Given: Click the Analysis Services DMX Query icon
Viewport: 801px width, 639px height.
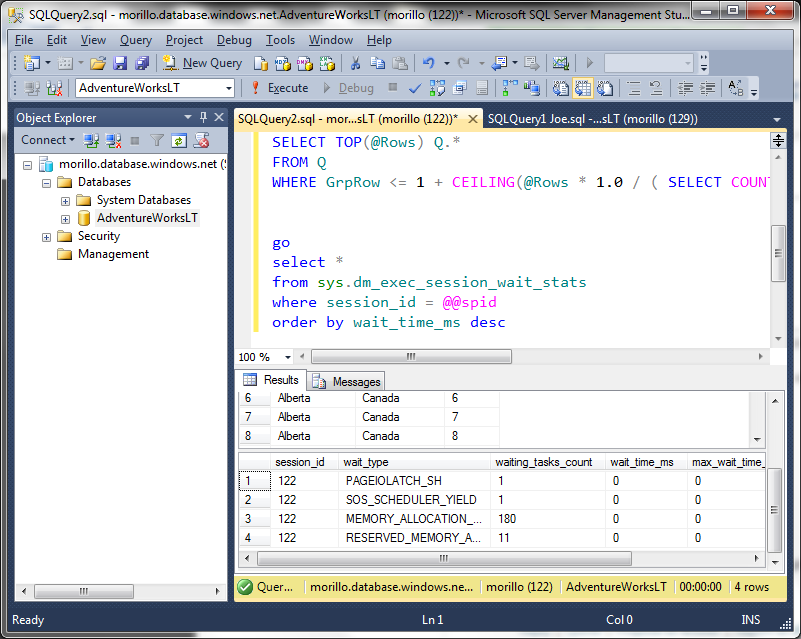Looking at the screenshot, I should pos(304,63).
